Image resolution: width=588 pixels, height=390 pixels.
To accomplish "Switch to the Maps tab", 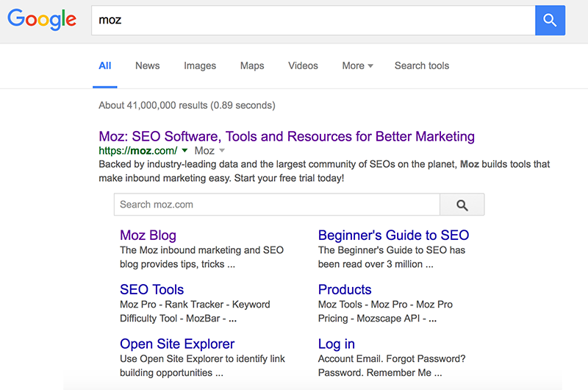I will click(252, 65).
